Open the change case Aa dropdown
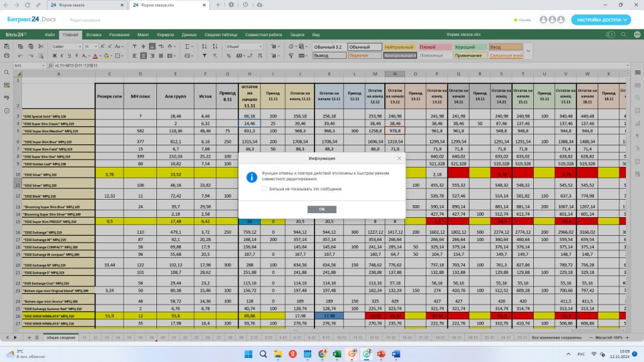 click(x=122, y=46)
